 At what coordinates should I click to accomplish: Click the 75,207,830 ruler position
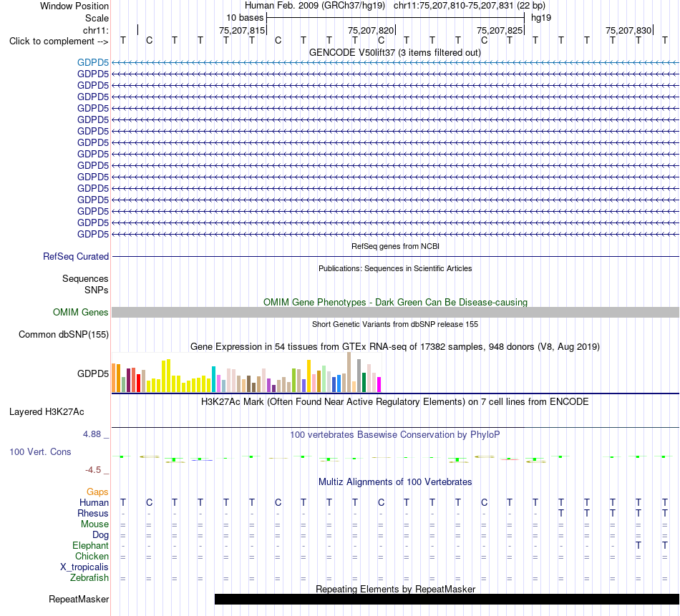628,30
